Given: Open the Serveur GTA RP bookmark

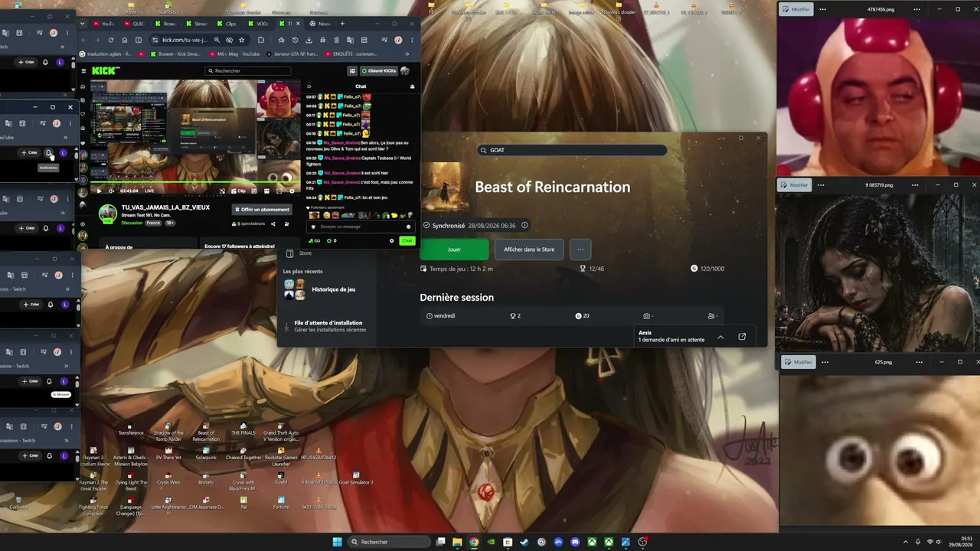Looking at the screenshot, I should click(x=292, y=54).
